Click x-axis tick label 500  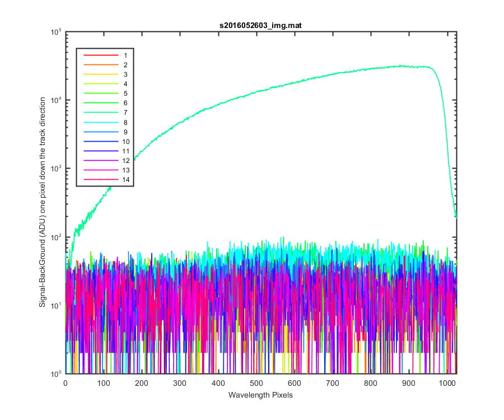pyautogui.click(x=256, y=383)
